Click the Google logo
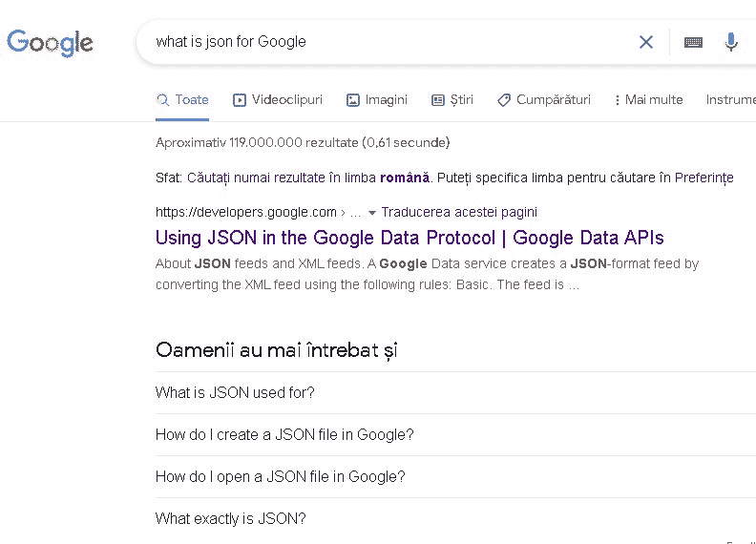Viewport: 756px width, 544px height. pos(50,42)
